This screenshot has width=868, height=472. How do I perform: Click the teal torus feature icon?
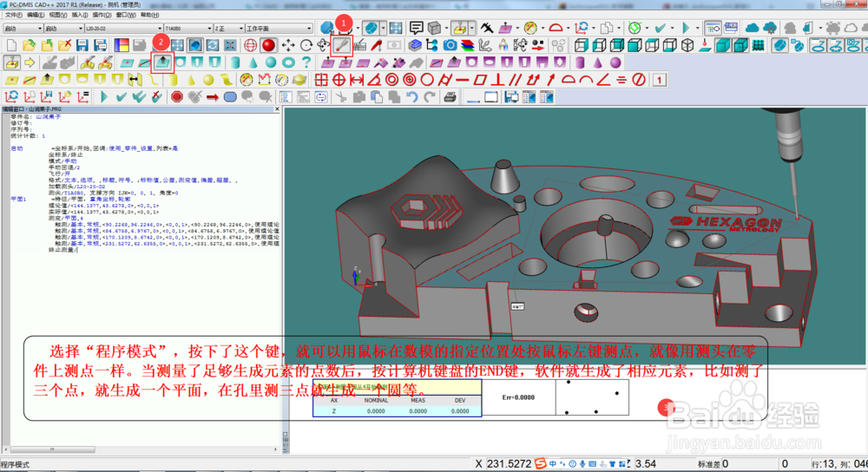point(288,62)
